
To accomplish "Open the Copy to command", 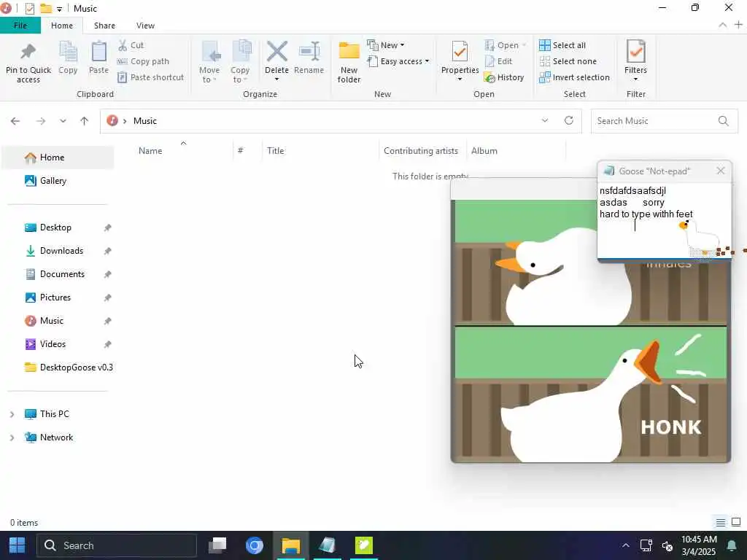I will [x=240, y=62].
